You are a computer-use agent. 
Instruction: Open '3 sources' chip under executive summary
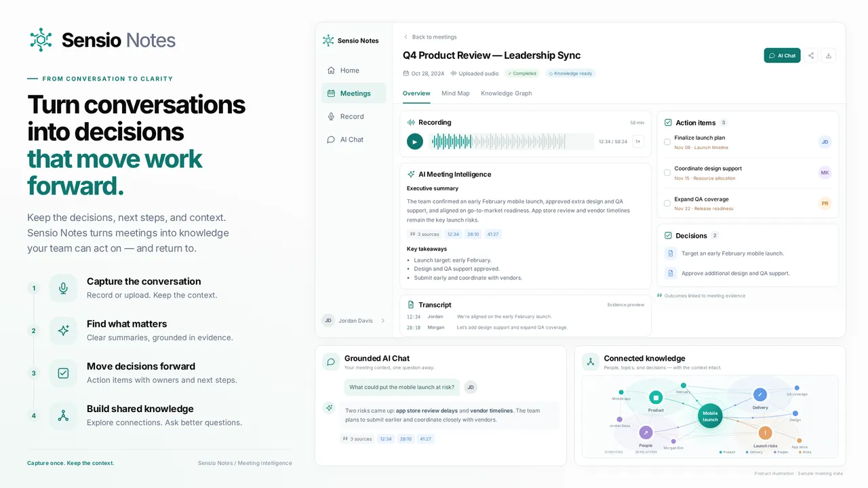425,235
